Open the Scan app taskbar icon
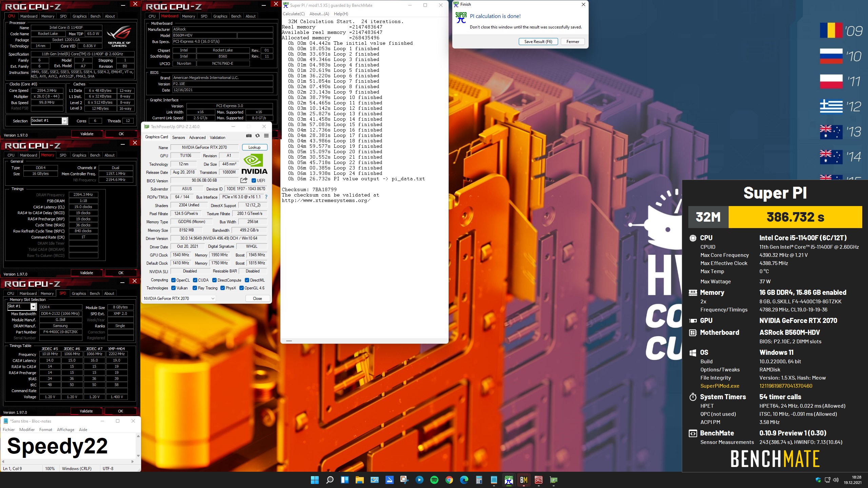This screenshot has width=868, height=488. [x=390, y=480]
